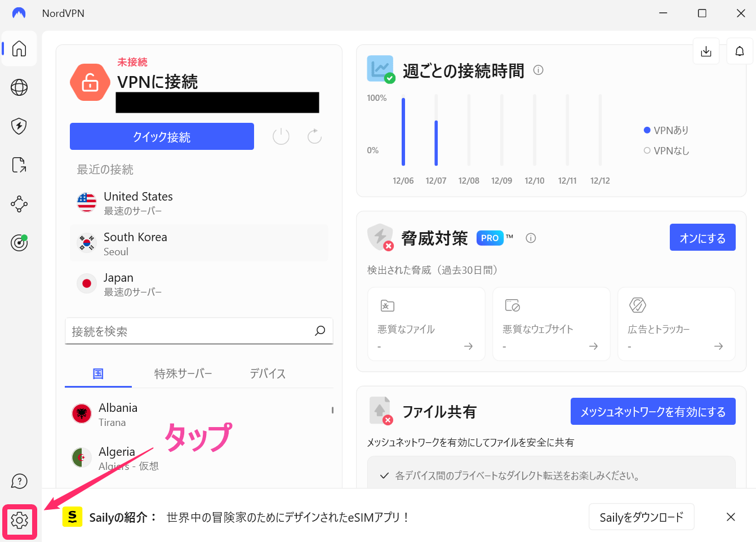
Task: Click メッシュネットワークを有効にする button
Action: point(653,411)
